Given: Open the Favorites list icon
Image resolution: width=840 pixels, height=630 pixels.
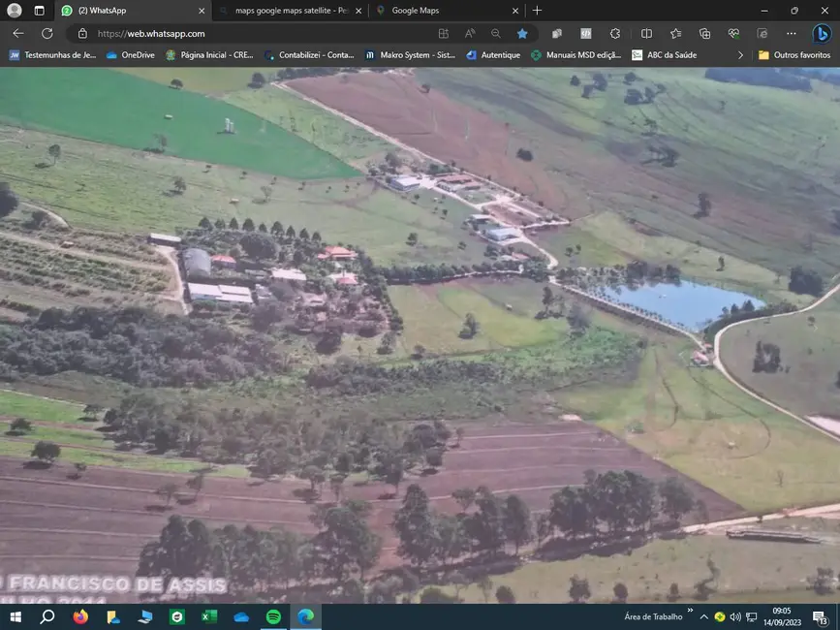Looking at the screenshot, I should click(x=674, y=32).
